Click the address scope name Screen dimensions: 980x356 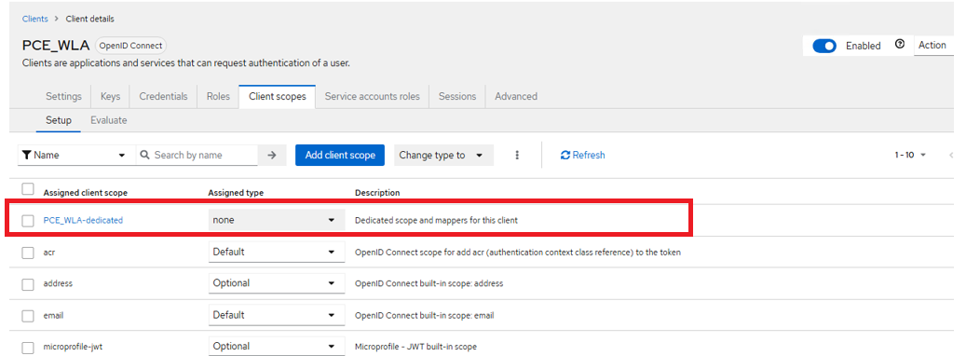(x=58, y=283)
